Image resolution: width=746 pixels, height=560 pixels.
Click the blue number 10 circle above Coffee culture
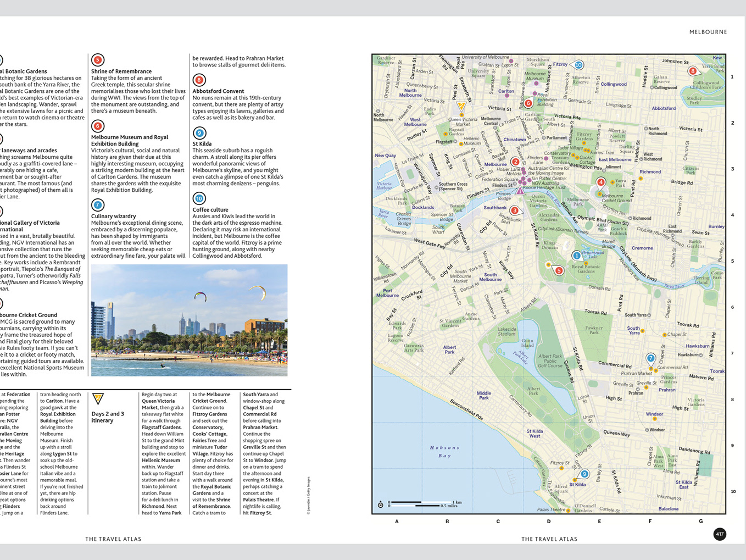pyautogui.click(x=199, y=198)
